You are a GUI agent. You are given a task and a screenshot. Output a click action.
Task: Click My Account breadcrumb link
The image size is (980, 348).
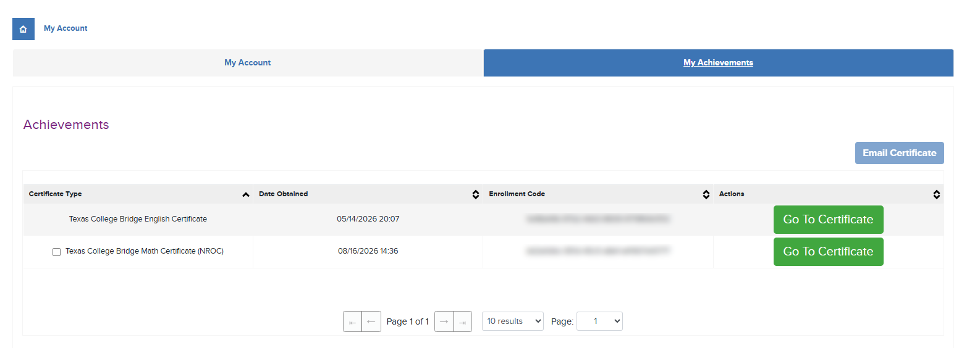65,28
